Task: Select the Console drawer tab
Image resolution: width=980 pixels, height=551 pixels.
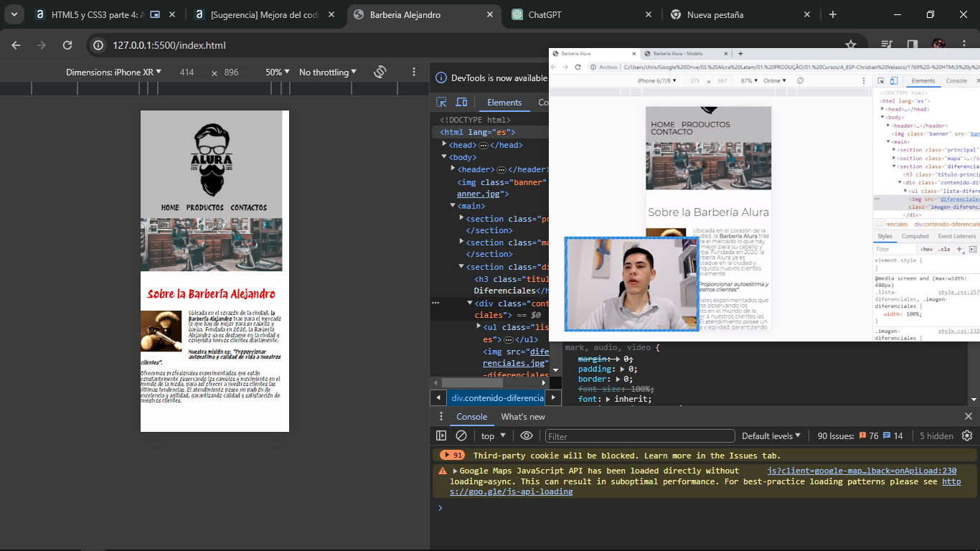Action: (x=471, y=417)
